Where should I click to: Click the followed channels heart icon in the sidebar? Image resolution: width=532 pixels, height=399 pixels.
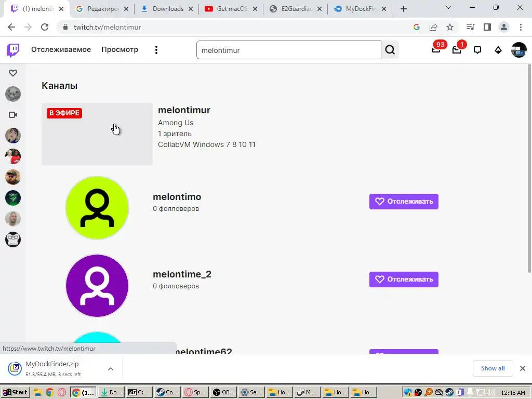(x=13, y=73)
